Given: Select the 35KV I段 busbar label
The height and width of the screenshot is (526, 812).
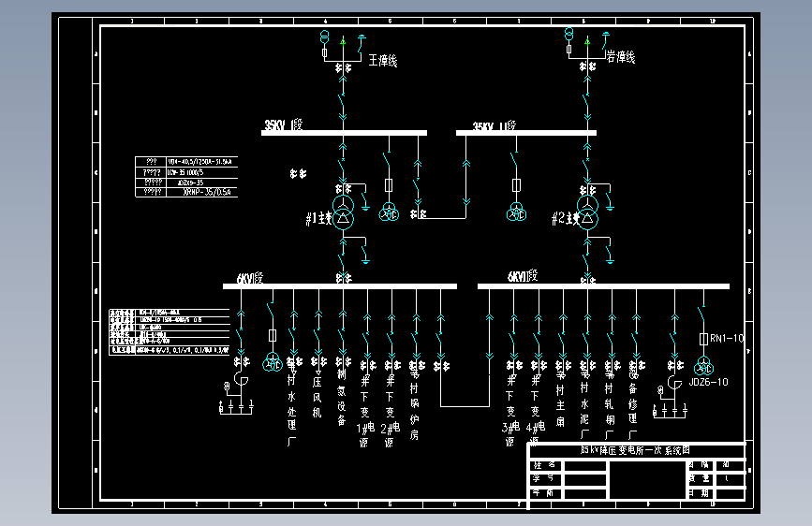Looking at the screenshot, I should [283, 124].
